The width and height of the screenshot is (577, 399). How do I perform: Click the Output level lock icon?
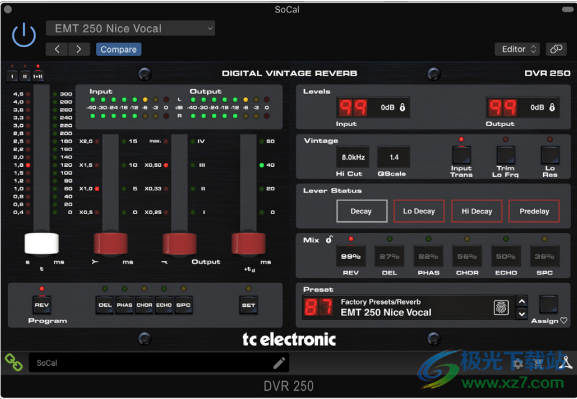552,107
